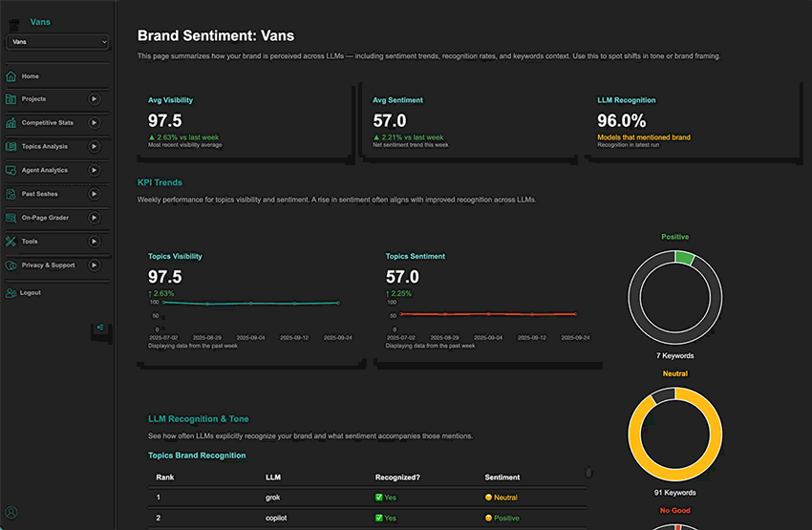Click the Agent Analytics icon

pos(11,170)
